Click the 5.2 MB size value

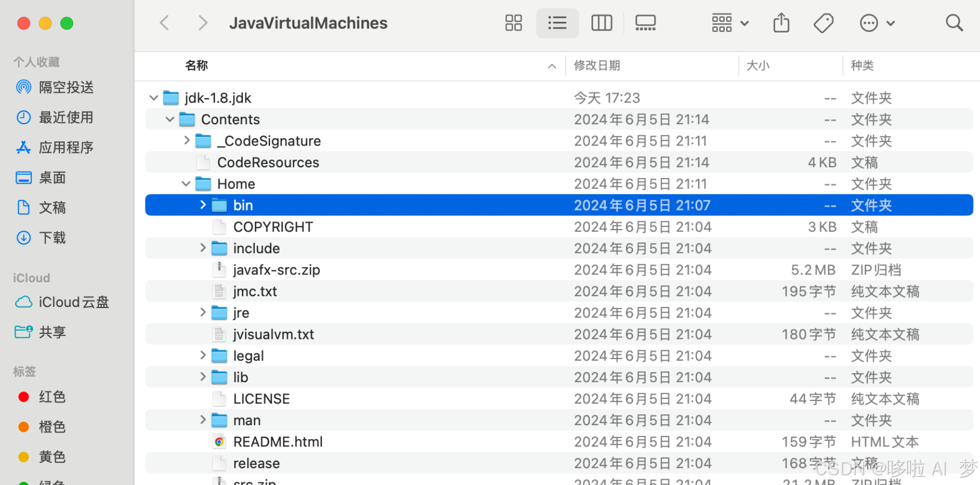pos(813,270)
